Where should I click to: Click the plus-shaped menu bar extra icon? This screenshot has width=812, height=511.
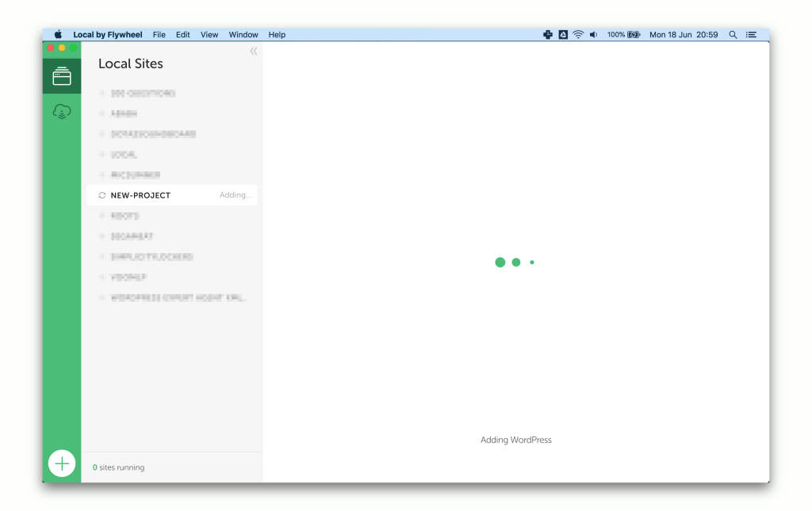pos(547,35)
